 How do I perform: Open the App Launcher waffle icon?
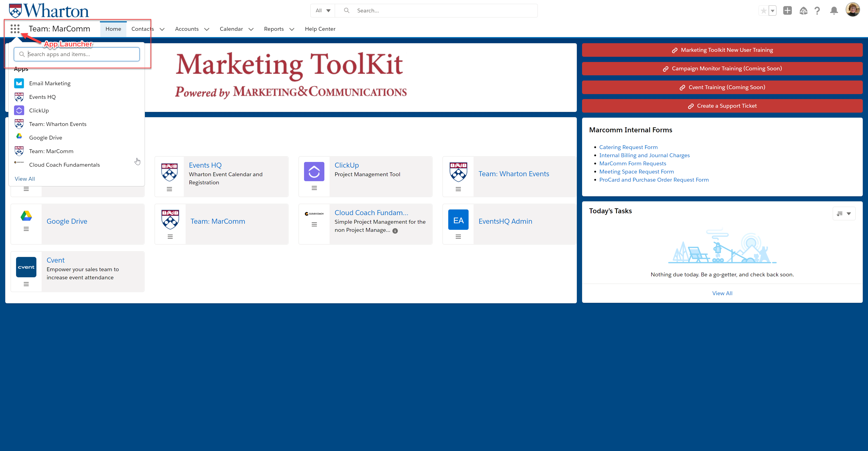pos(15,29)
